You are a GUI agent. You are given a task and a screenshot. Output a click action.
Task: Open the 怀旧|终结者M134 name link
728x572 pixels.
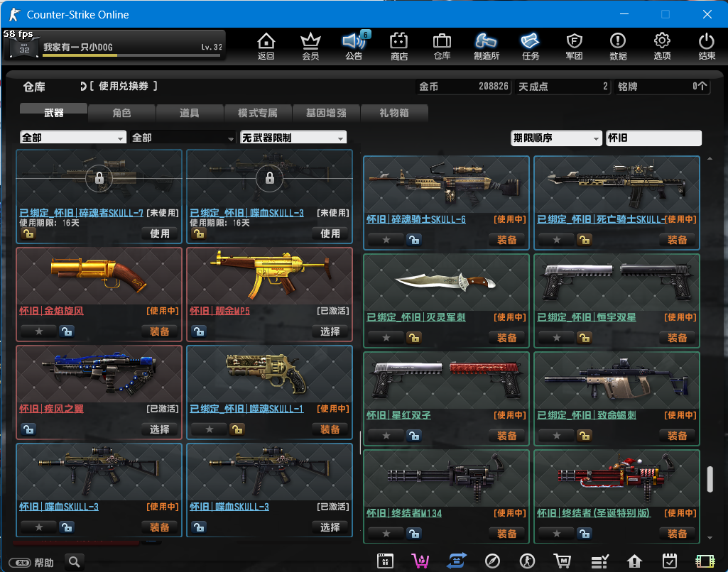click(x=404, y=512)
